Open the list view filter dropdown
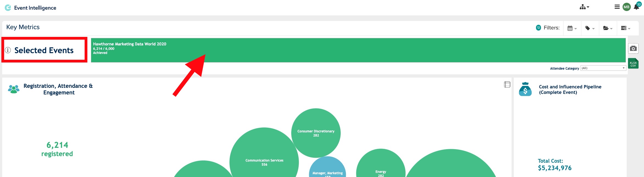 point(626,28)
